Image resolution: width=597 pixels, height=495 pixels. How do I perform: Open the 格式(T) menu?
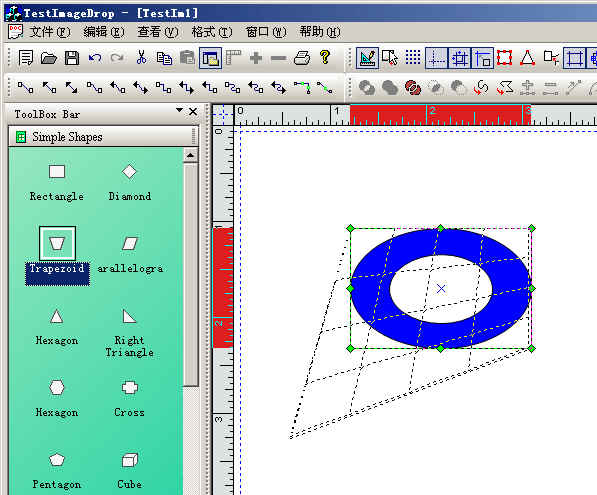point(212,32)
